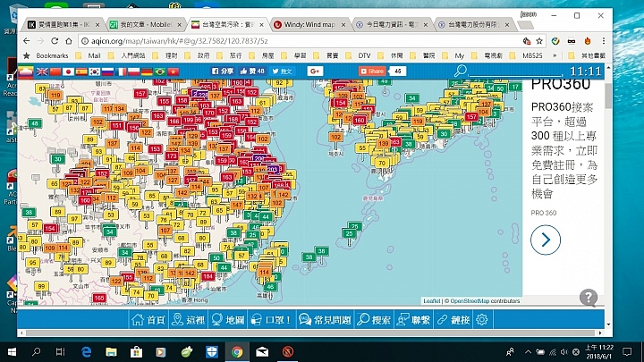This screenshot has width=644, height=362.
Task: Open 地圖 map item in bottom menu
Action: pyautogui.click(x=228, y=319)
